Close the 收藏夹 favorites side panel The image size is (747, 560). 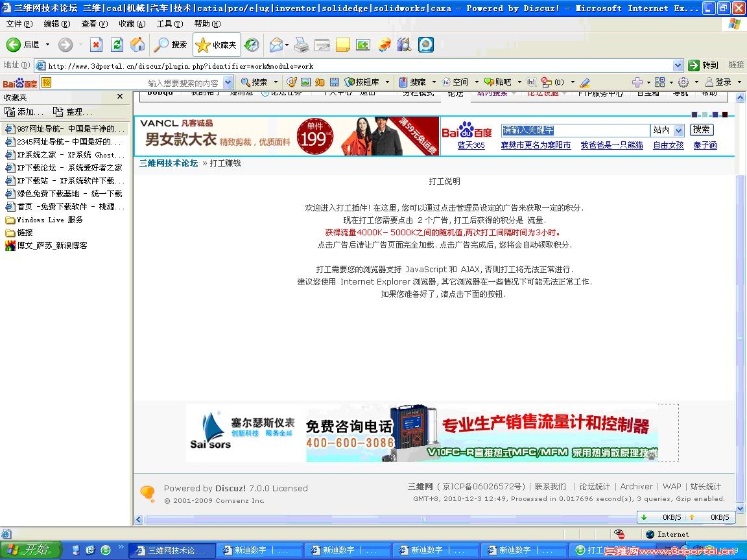tap(120, 97)
